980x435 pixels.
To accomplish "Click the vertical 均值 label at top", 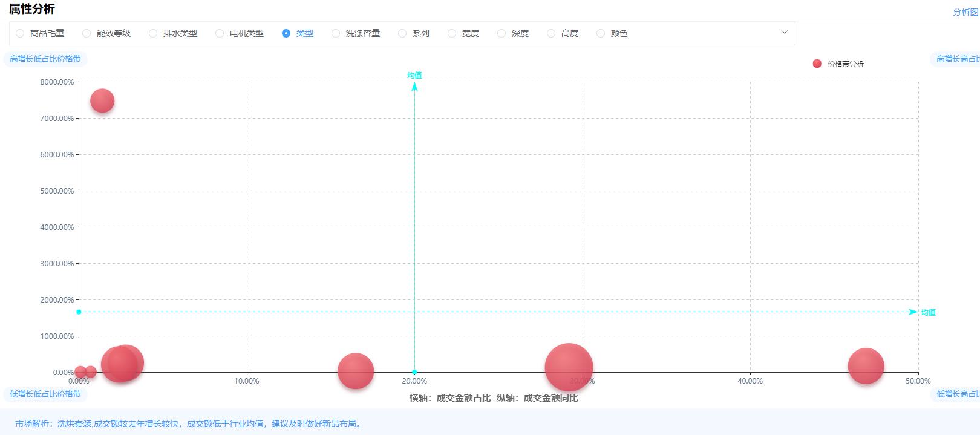I will pos(414,75).
